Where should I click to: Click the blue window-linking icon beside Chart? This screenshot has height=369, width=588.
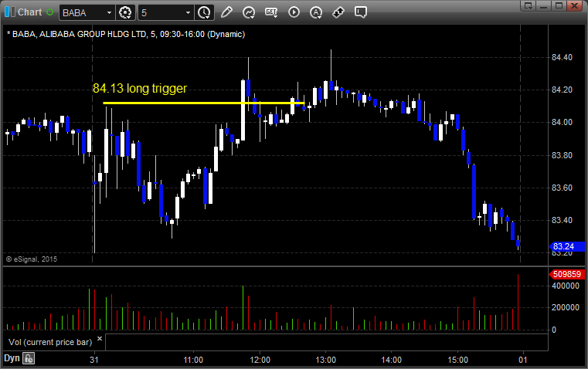coord(10,12)
